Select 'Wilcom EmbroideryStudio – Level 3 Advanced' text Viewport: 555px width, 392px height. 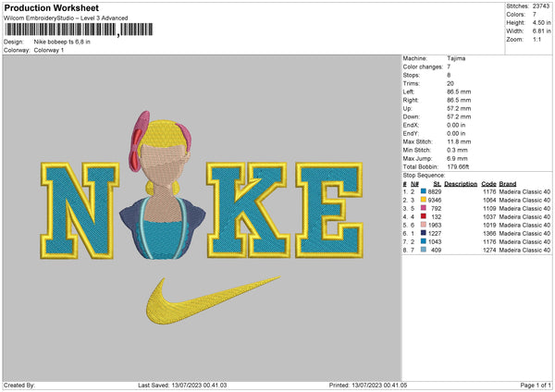(66, 18)
